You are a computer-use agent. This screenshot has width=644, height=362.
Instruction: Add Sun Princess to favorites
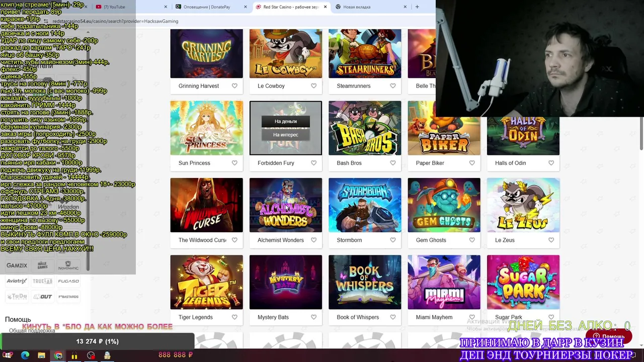(234, 163)
